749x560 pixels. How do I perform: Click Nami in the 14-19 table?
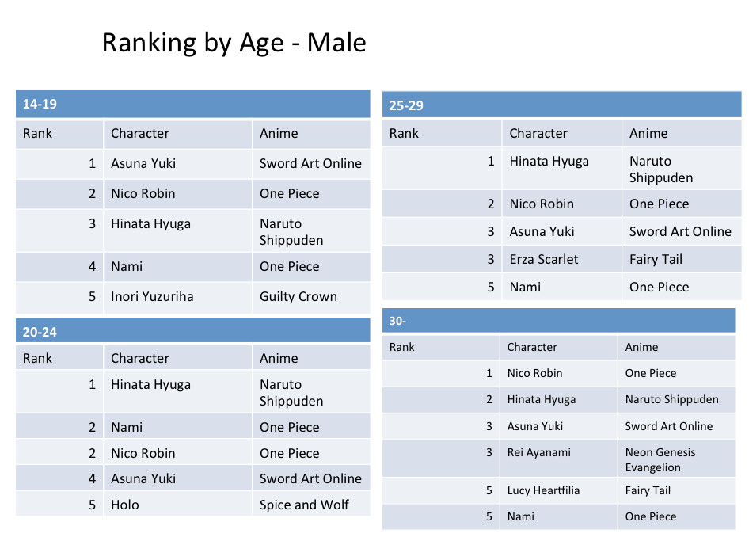coord(127,267)
